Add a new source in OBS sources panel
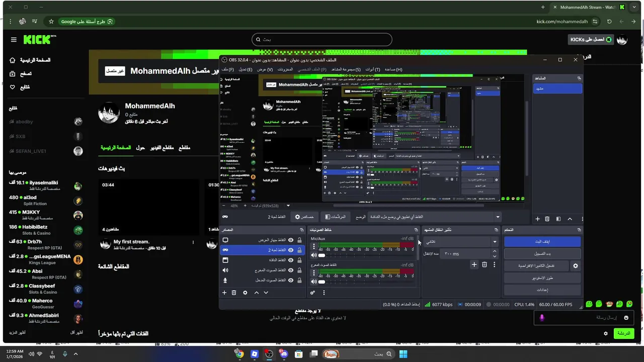Image resolution: width=644 pixels, height=362 pixels. point(224,293)
